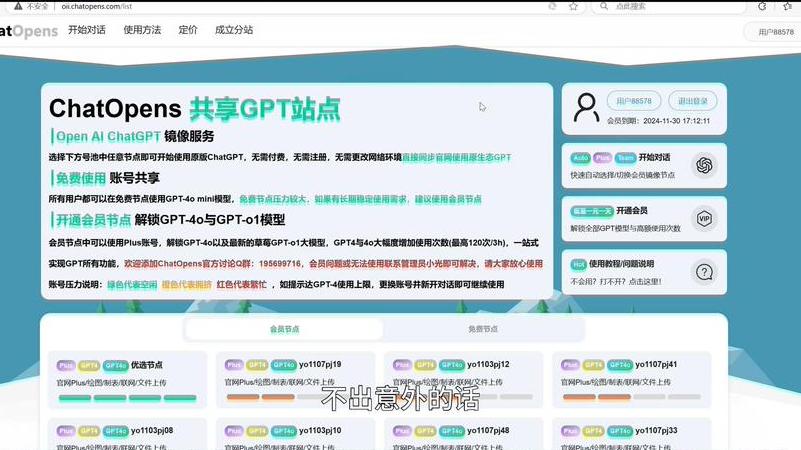Click the Team badge on 开始对话 card
The height and width of the screenshot is (450, 801).
click(x=625, y=158)
